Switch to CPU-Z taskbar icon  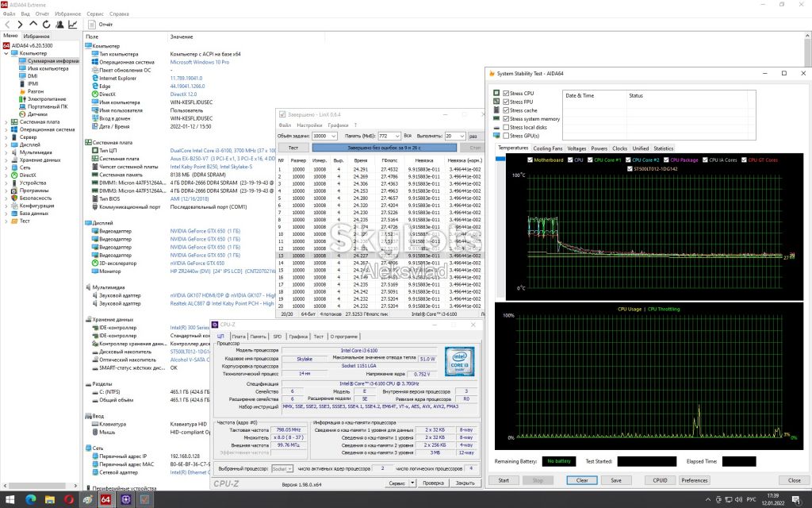(126, 500)
